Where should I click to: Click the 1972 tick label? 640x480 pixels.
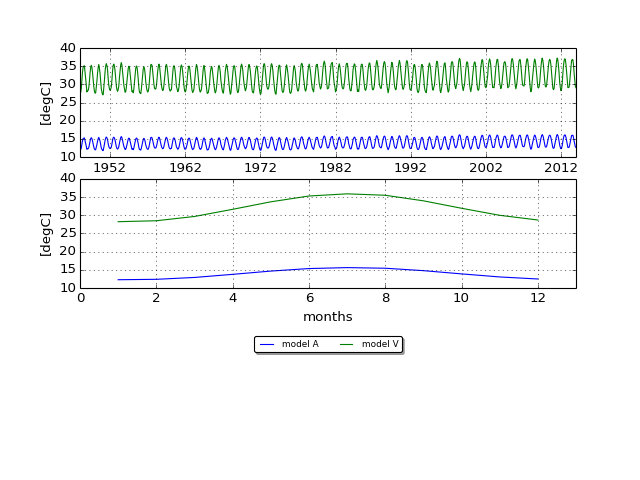tap(260, 168)
